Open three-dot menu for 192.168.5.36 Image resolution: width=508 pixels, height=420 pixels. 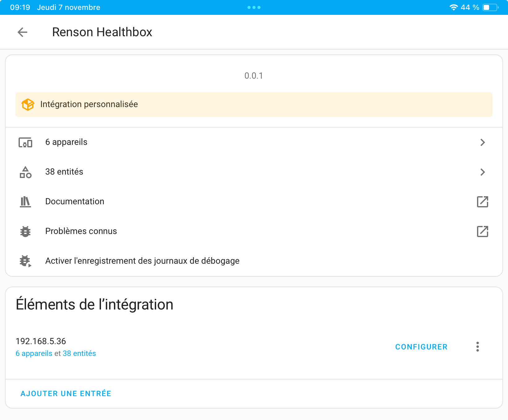point(478,347)
